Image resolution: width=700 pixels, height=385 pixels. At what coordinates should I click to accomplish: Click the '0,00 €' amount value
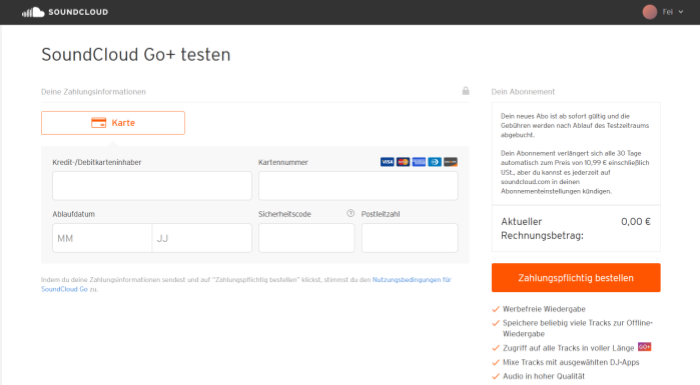pyautogui.click(x=636, y=222)
